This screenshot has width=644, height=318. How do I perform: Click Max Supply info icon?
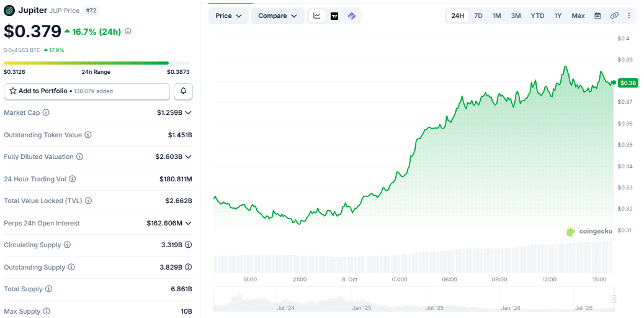(47, 311)
